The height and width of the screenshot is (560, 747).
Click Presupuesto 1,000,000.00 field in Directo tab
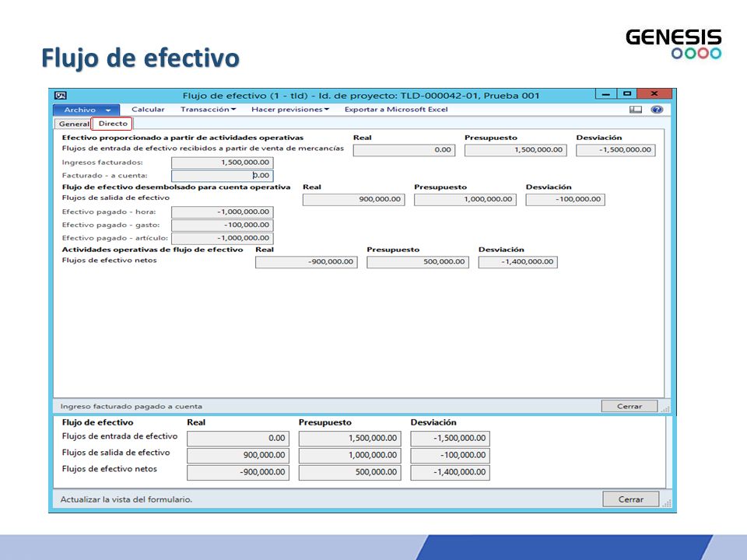coord(465,200)
